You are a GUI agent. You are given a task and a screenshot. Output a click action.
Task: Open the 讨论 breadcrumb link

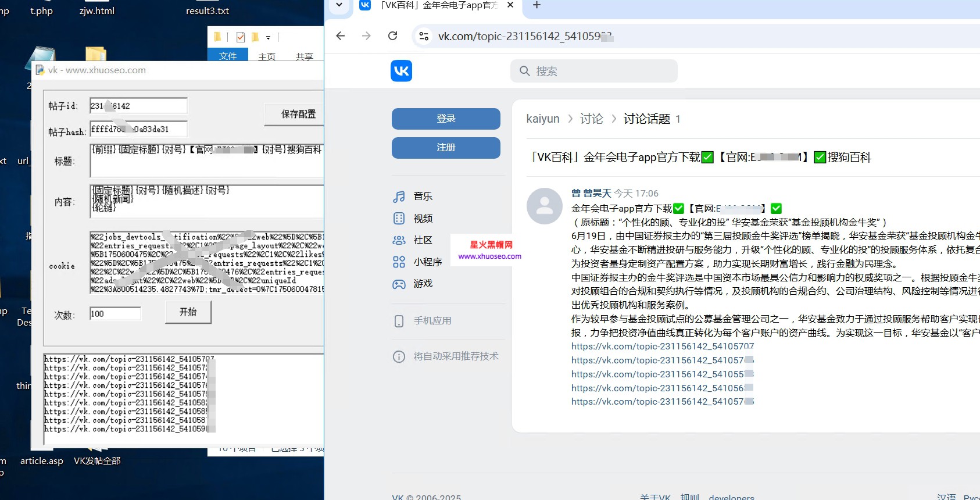[592, 119]
